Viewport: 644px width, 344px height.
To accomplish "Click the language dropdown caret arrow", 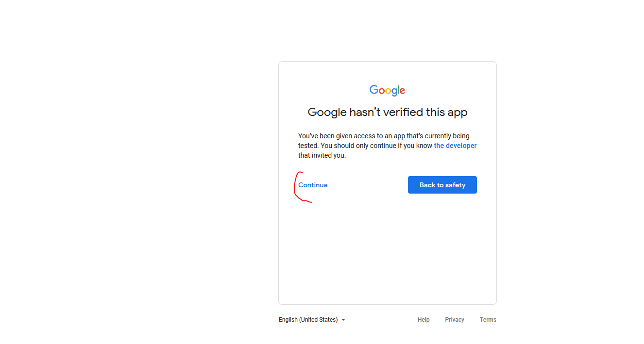I will tap(343, 320).
